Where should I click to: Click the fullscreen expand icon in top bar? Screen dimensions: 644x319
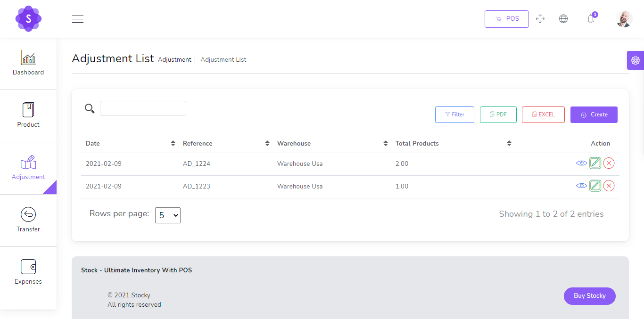click(x=540, y=18)
